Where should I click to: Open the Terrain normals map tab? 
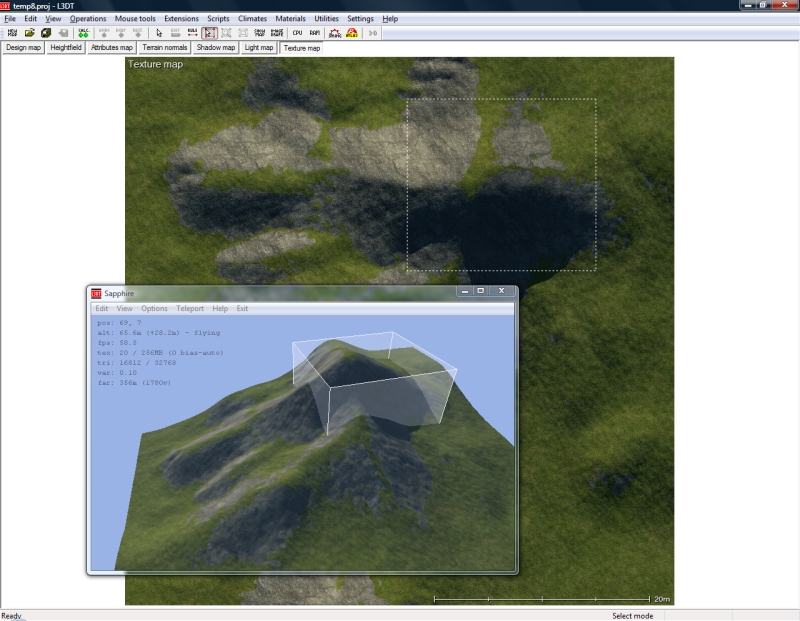164,47
